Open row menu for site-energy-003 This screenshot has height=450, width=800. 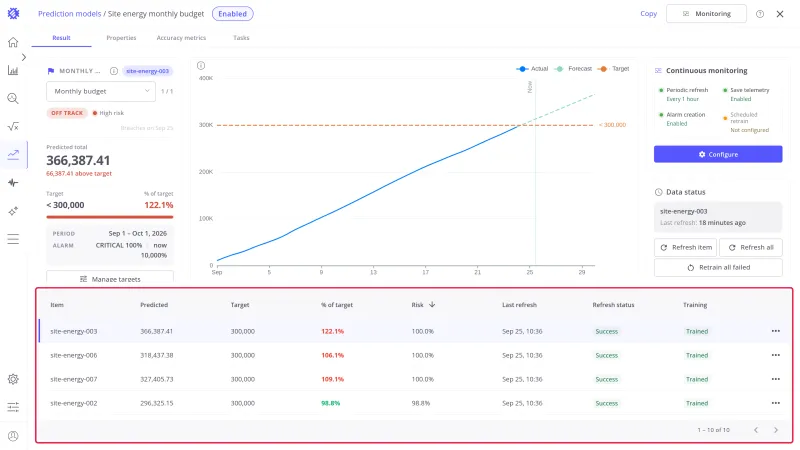click(776, 331)
